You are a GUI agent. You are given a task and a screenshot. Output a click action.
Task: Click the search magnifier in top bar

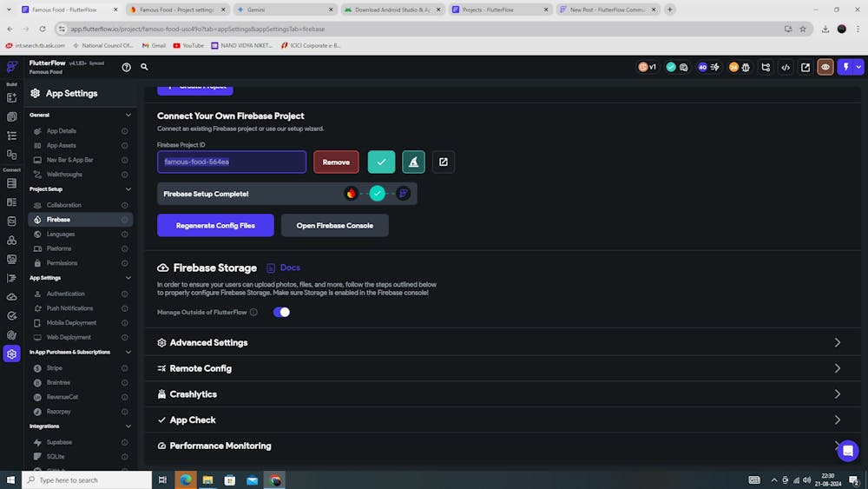tap(144, 67)
